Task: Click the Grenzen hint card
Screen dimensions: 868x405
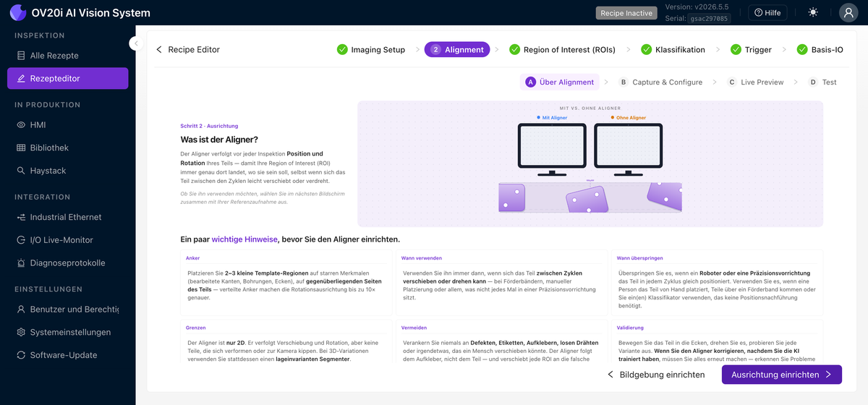Action: 286,342
